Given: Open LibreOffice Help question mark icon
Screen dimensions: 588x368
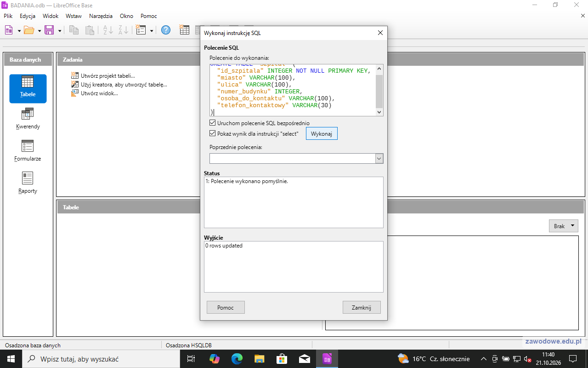Looking at the screenshot, I should pos(166,30).
